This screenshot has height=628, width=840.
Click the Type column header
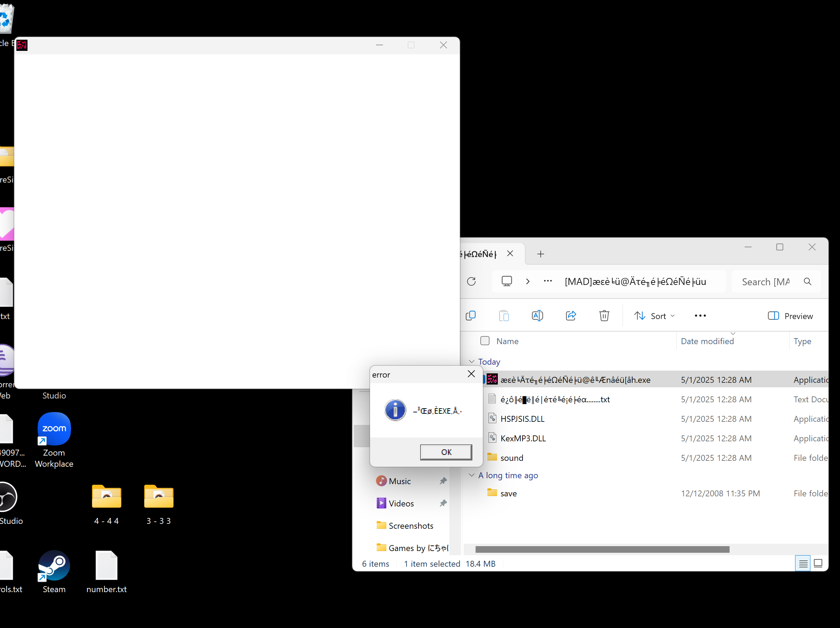[802, 341]
